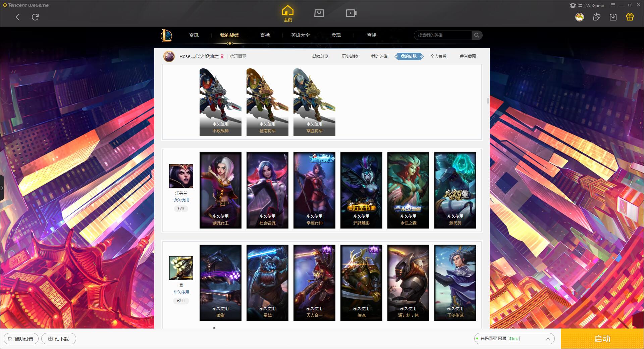Click the 启动 launch button

pyautogui.click(x=602, y=339)
